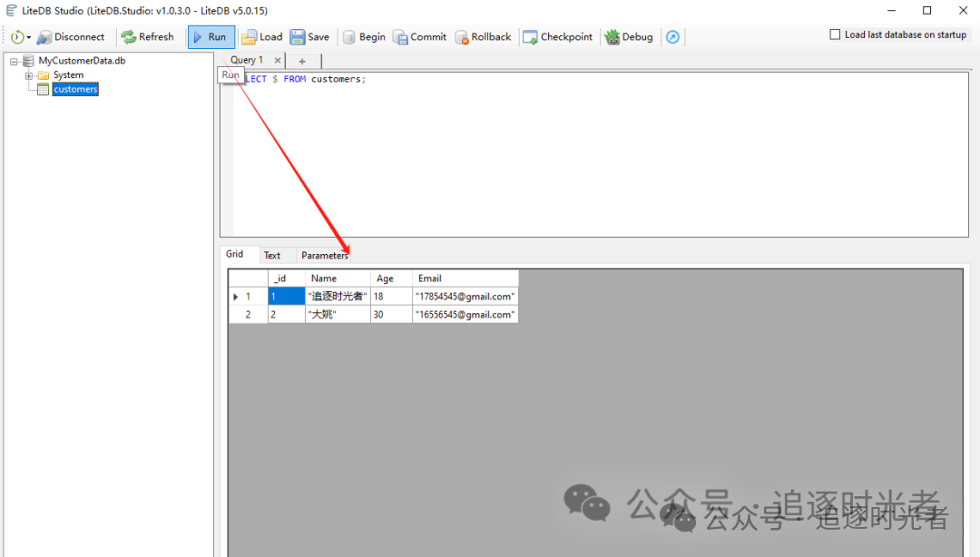Image resolution: width=980 pixels, height=557 pixels.
Task: Open the connect dropdown arrow
Action: point(29,37)
